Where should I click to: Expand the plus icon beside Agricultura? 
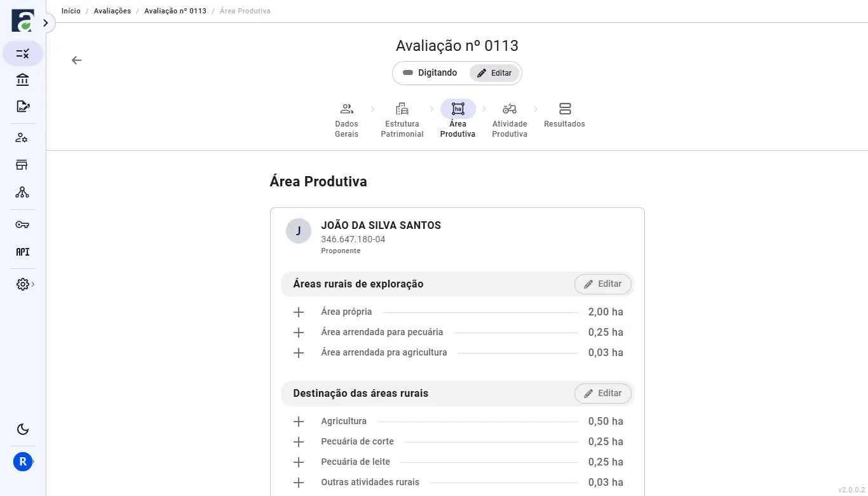click(x=299, y=421)
